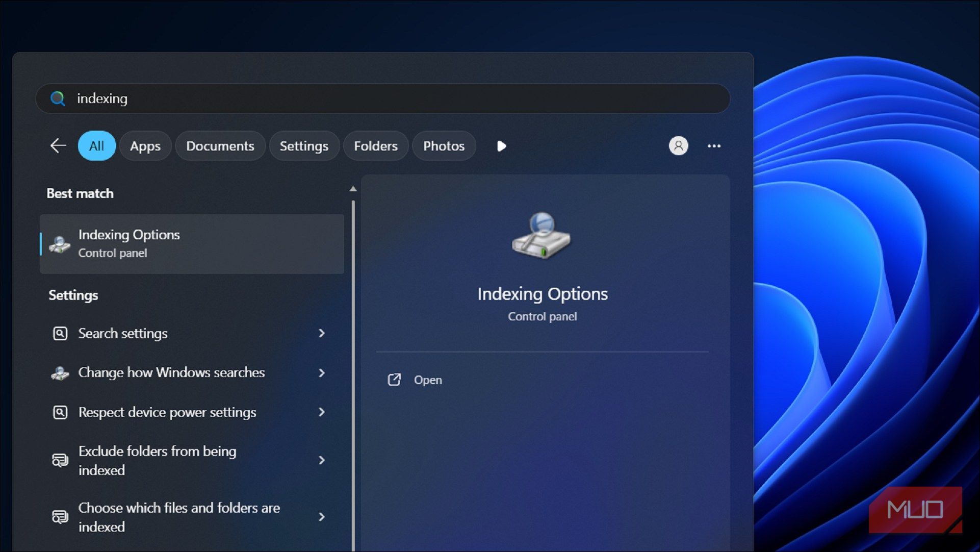Click the search magnifier icon
Viewport: 980px width, 552px height.
click(x=58, y=98)
